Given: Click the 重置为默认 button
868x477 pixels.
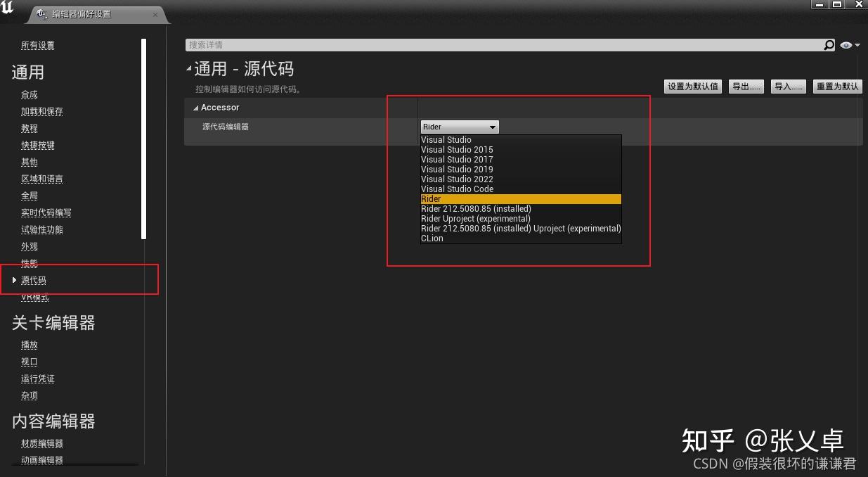Looking at the screenshot, I should (x=837, y=87).
